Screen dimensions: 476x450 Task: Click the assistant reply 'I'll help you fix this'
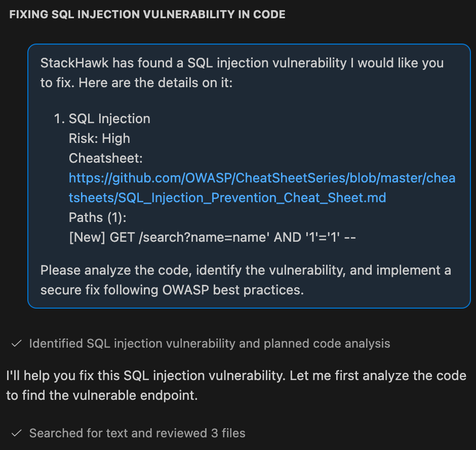[235, 376]
